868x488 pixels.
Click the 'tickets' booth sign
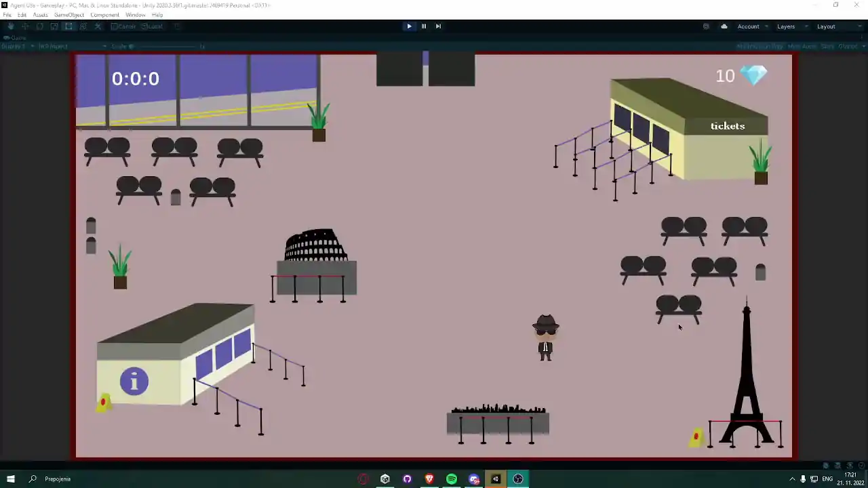click(728, 126)
